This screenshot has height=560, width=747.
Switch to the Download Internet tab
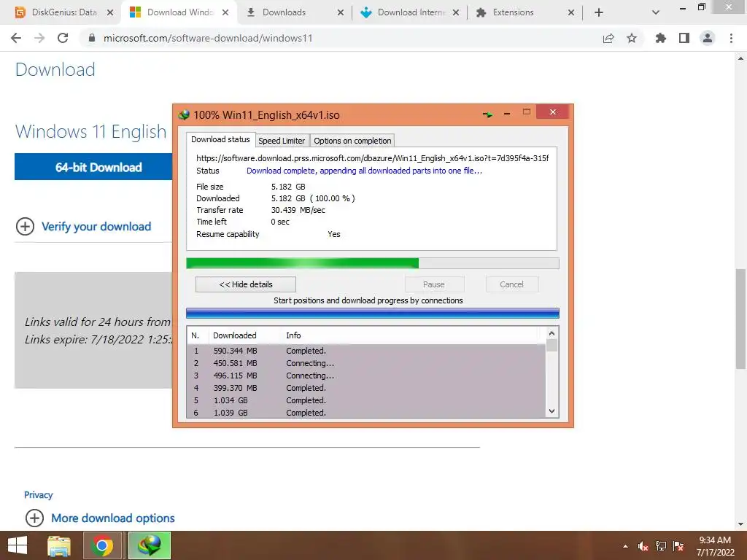tap(410, 12)
